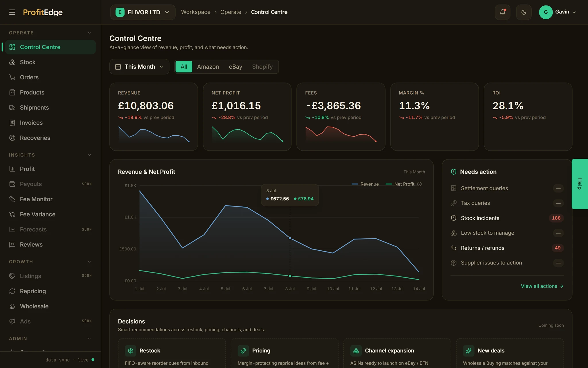Click the Fee Variance icon
This screenshot has height=368, width=588.
click(12, 214)
